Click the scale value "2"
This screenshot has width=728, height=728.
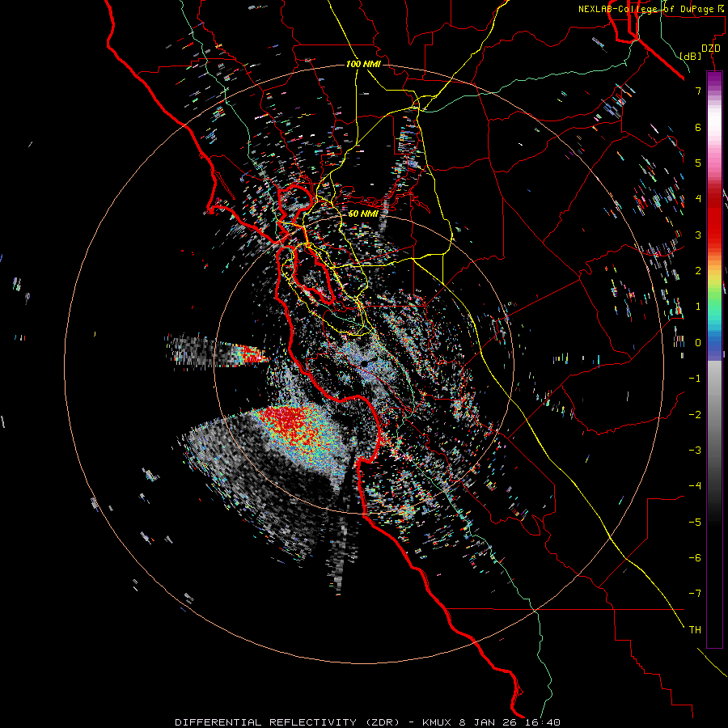[x=698, y=271]
